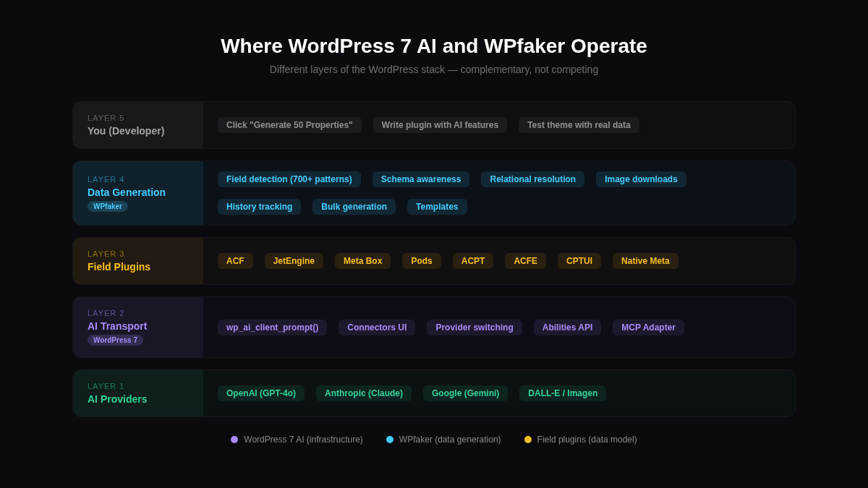Select the Native Meta tag
This screenshot has width=868, height=488.
click(x=645, y=261)
